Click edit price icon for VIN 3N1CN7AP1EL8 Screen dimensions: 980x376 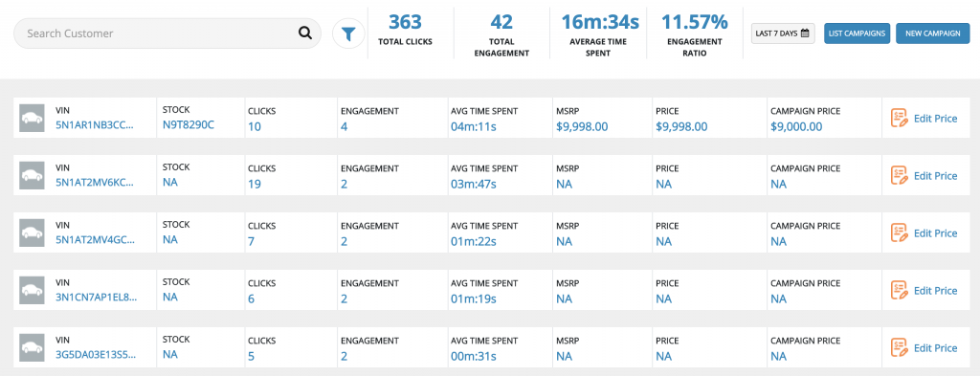point(900,291)
